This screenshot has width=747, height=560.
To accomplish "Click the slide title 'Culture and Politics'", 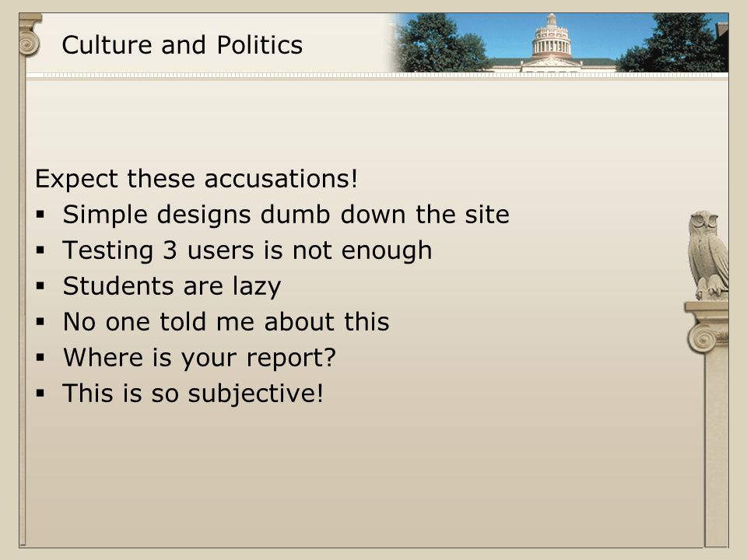I will click(182, 45).
